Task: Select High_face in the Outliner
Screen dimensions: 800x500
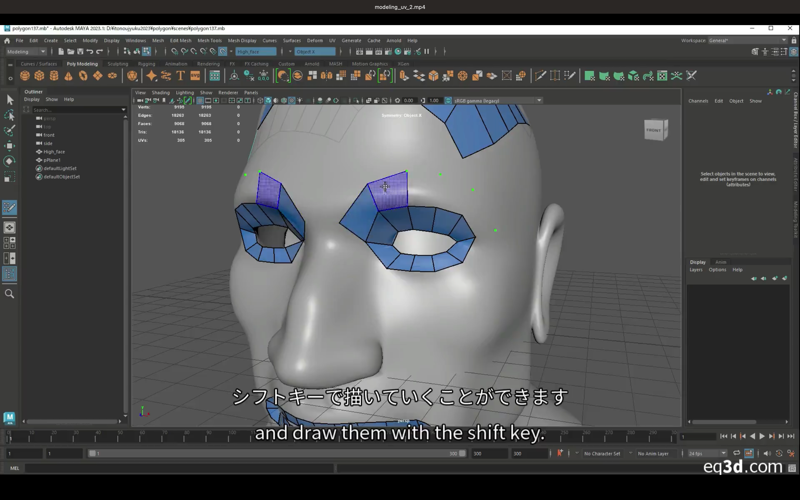Action: point(54,152)
